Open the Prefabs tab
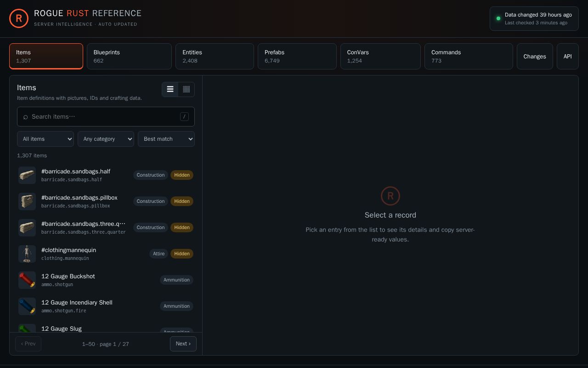Viewport: 588px width, 368px height. click(297, 56)
